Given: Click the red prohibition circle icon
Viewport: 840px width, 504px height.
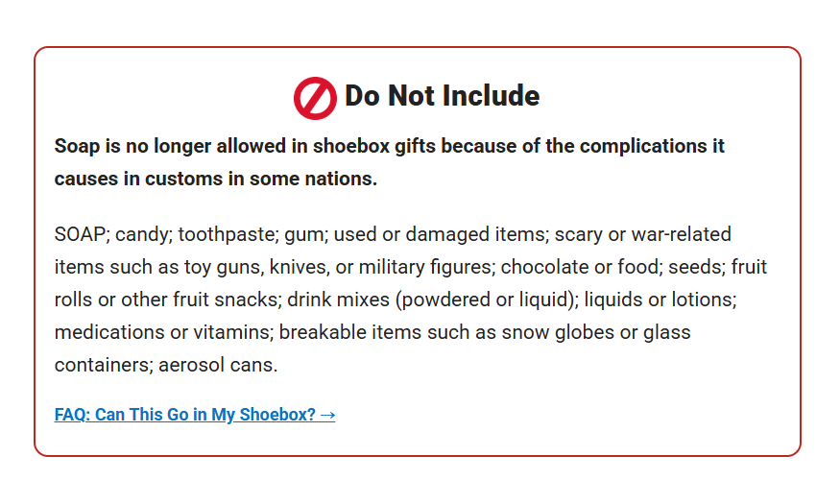Looking at the screenshot, I should pyautogui.click(x=315, y=97).
